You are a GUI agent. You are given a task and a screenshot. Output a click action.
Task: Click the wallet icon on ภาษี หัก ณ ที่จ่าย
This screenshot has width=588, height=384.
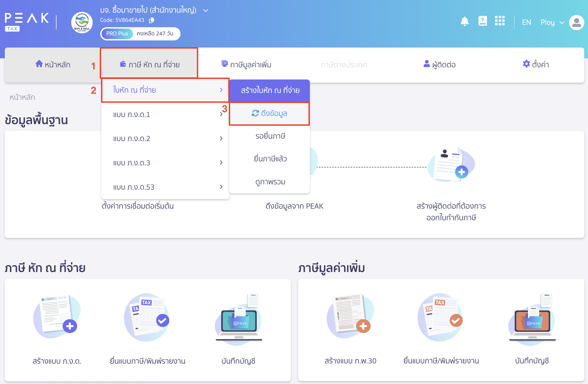[x=123, y=64]
